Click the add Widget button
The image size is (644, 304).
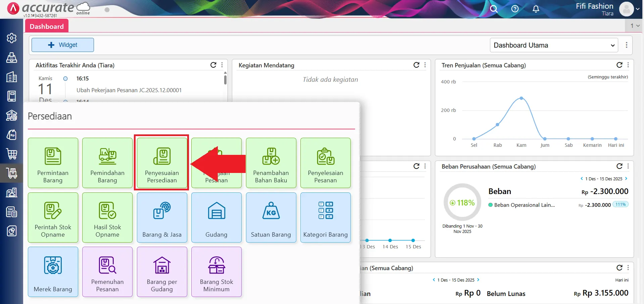point(63,45)
